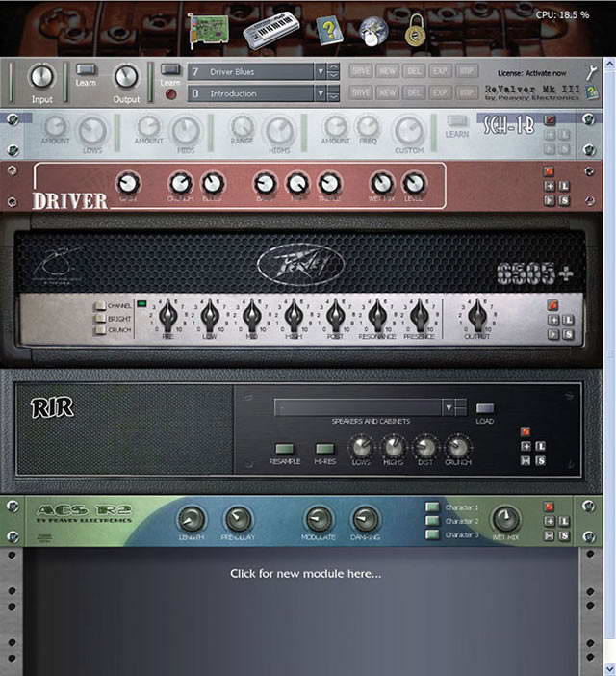Click the Speakers and Cabinets stepper arrows
The height and width of the screenshot is (676, 616).
click(460, 407)
